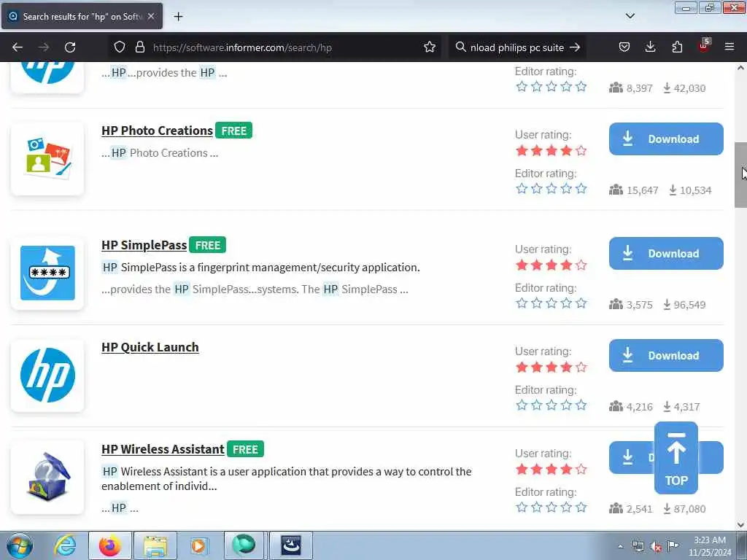Click the HP Wireless Assistant app icon
The height and width of the screenshot is (560, 747).
47,477
